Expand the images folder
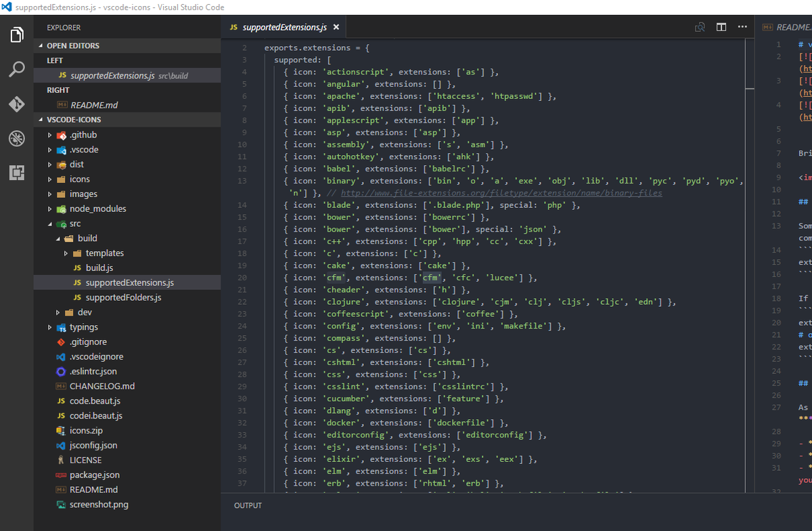Screen dimensions: 812x531 (127, 194)
